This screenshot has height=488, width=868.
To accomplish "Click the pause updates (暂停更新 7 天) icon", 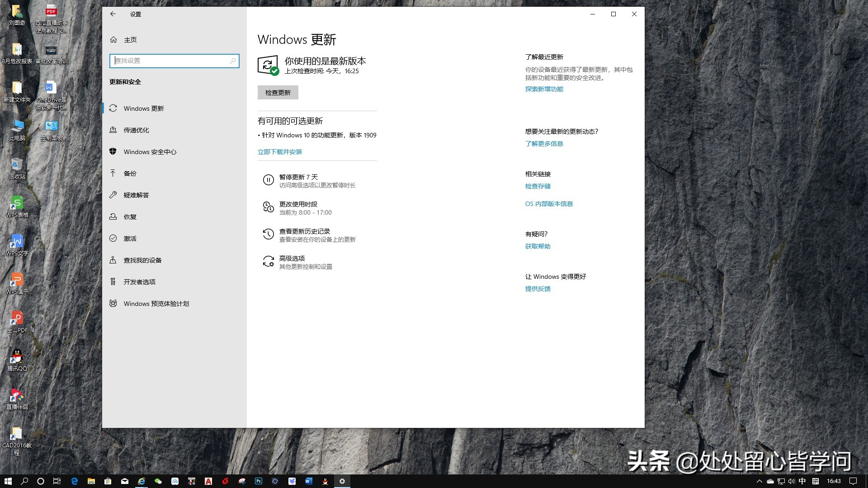I will [269, 180].
